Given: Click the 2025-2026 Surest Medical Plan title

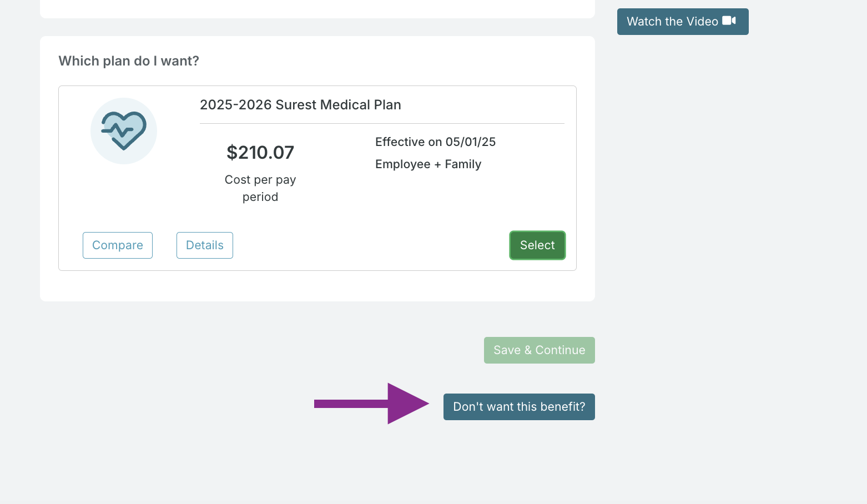Looking at the screenshot, I should coord(300,105).
